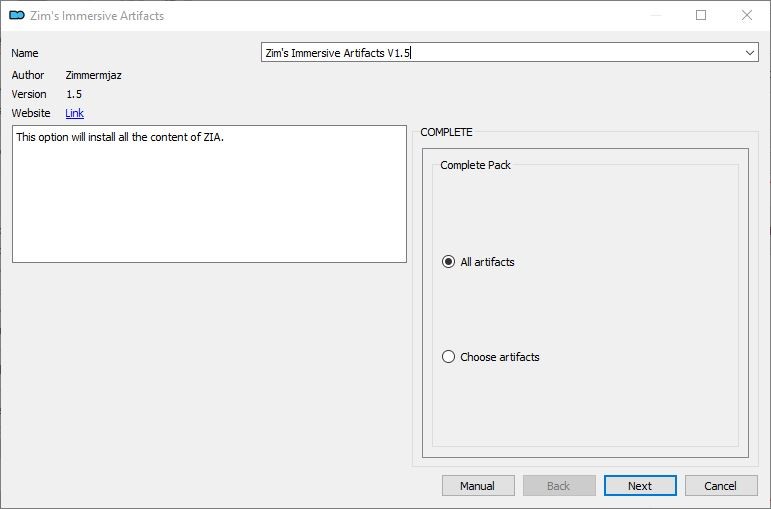Click the window title text in title bar
This screenshot has height=509, width=771.
97,16
